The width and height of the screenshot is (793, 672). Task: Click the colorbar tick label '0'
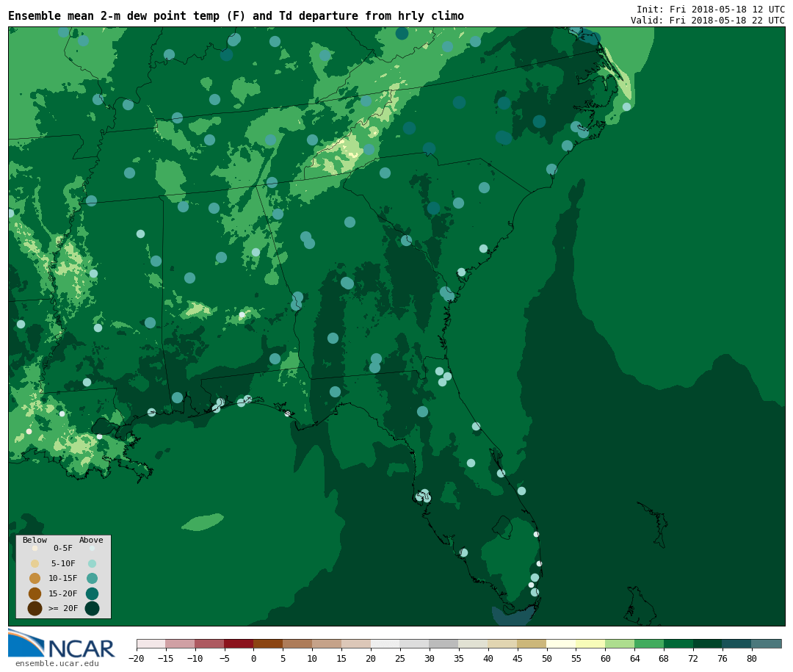[253, 658]
